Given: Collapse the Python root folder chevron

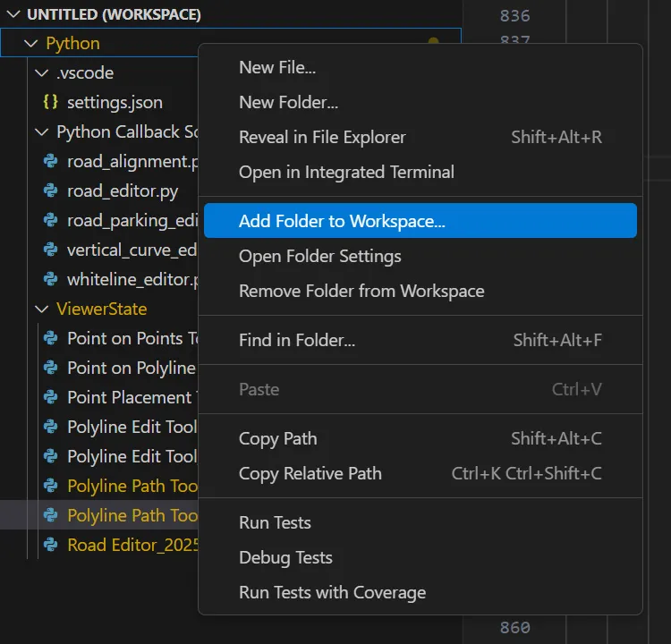Looking at the screenshot, I should pyautogui.click(x=30, y=43).
